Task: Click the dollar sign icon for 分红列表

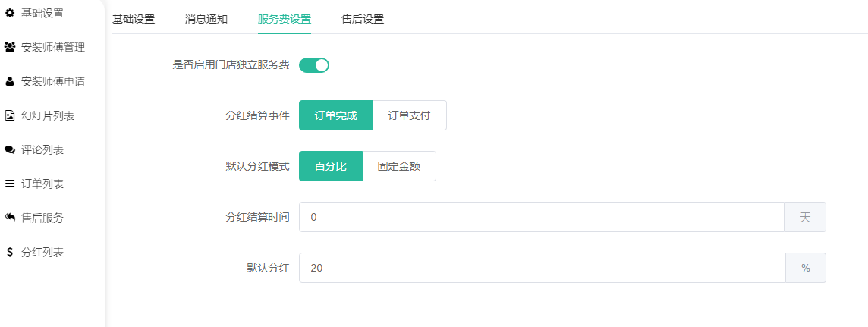Action: click(10, 252)
